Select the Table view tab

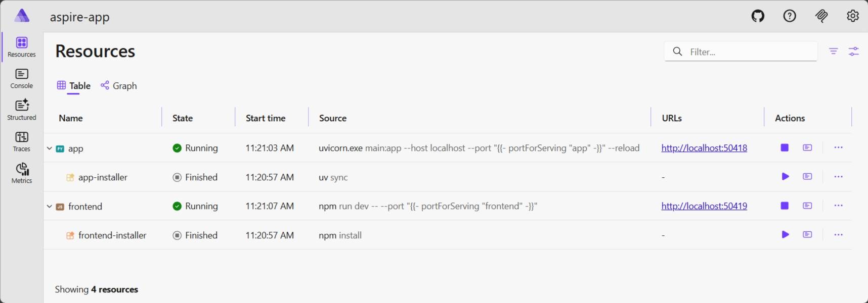tap(74, 86)
